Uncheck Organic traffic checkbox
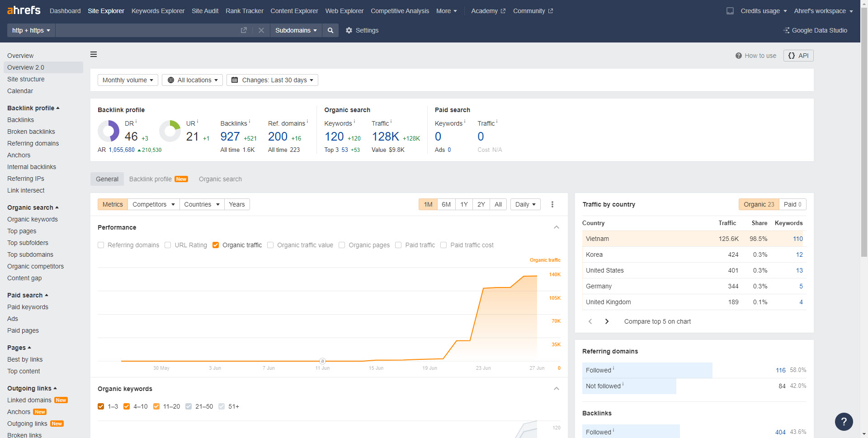The width and height of the screenshot is (868, 438). (x=216, y=245)
